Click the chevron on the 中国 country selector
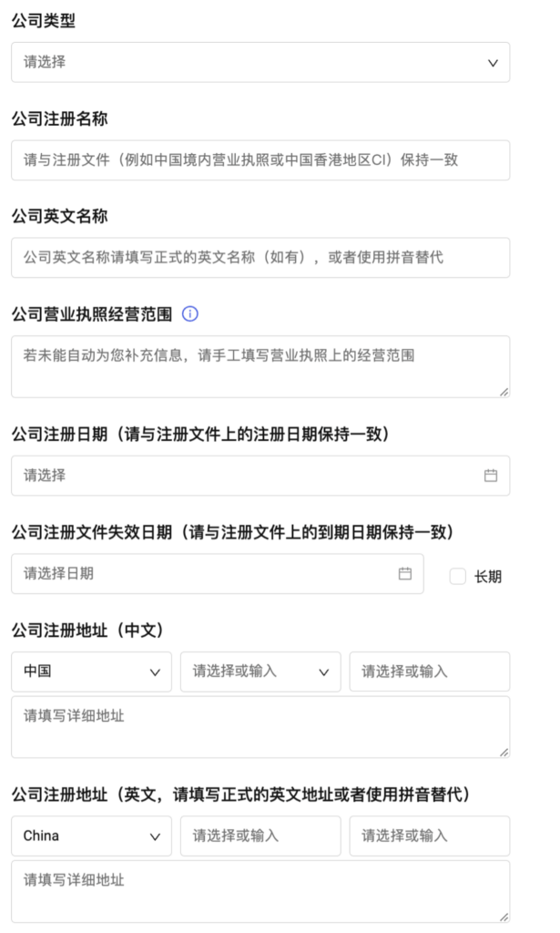This screenshot has height=933, width=560. [153, 672]
